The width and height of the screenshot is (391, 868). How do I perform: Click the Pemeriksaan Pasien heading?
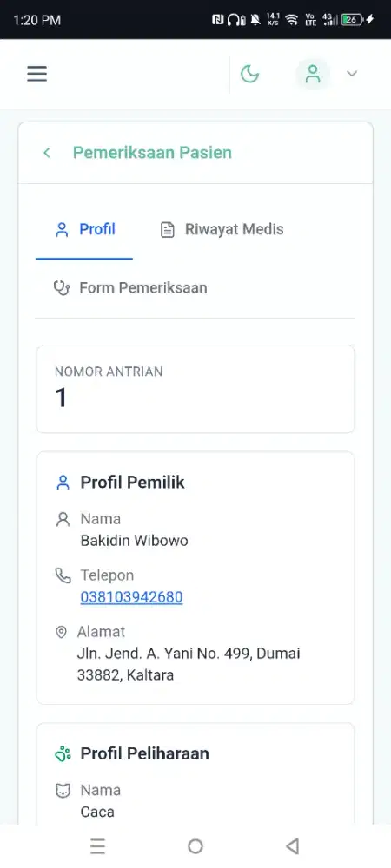click(152, 153)
